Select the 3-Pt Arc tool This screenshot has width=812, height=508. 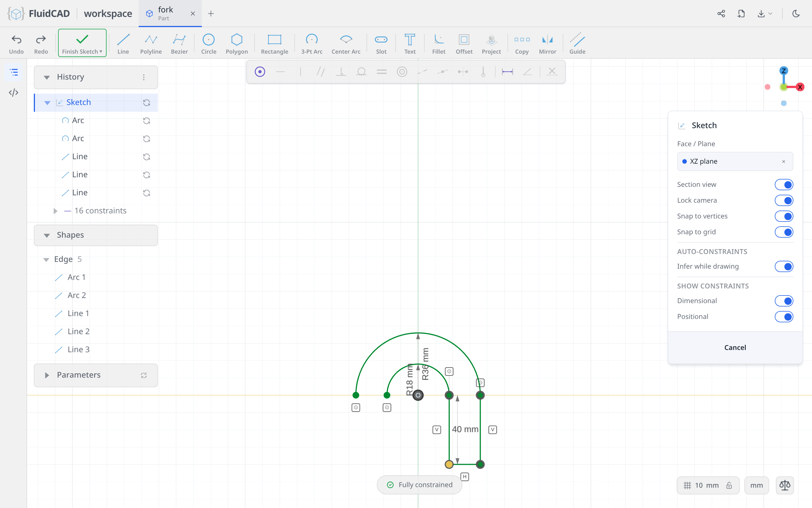311,43
